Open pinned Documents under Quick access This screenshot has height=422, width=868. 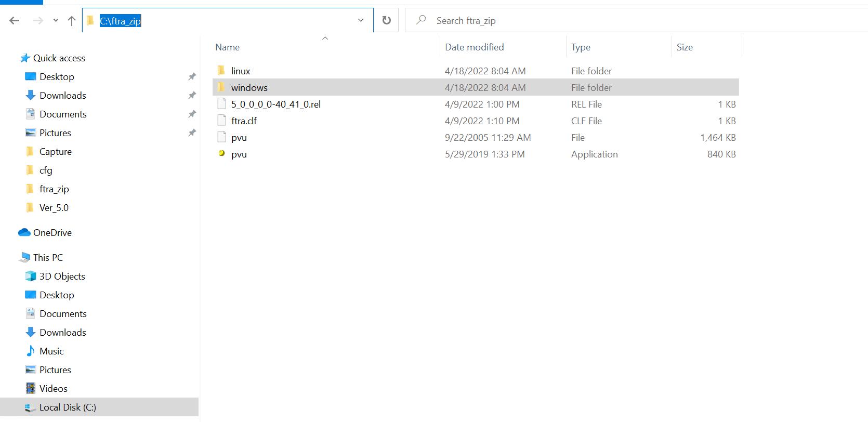coord(63,114)
